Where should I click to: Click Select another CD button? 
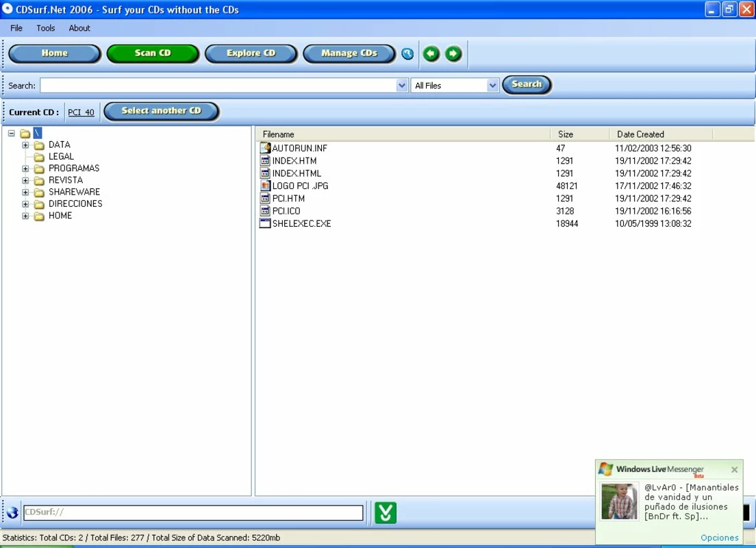coord(162,112)
